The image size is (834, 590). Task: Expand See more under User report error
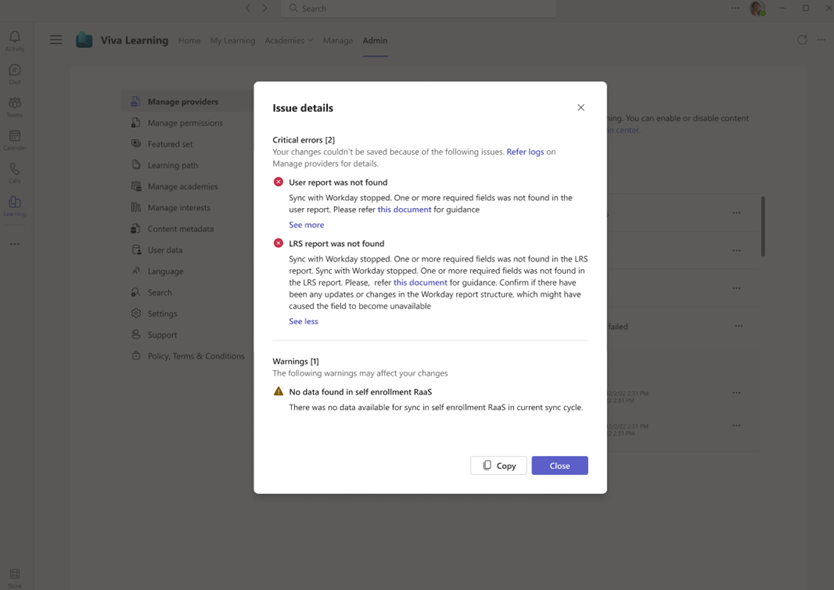click(x=306, y=225)
